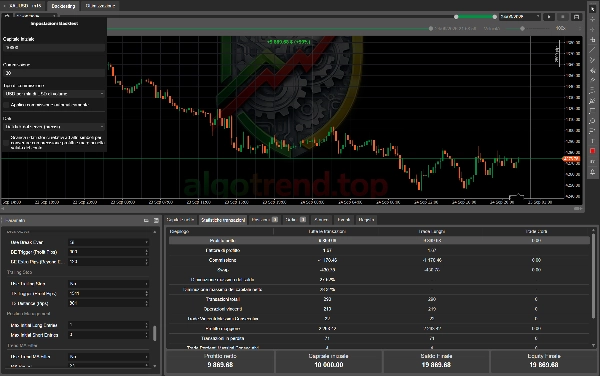The image size is (600, 376).
Task: Switch to the Backtesting tab
Action: point(63,6)
